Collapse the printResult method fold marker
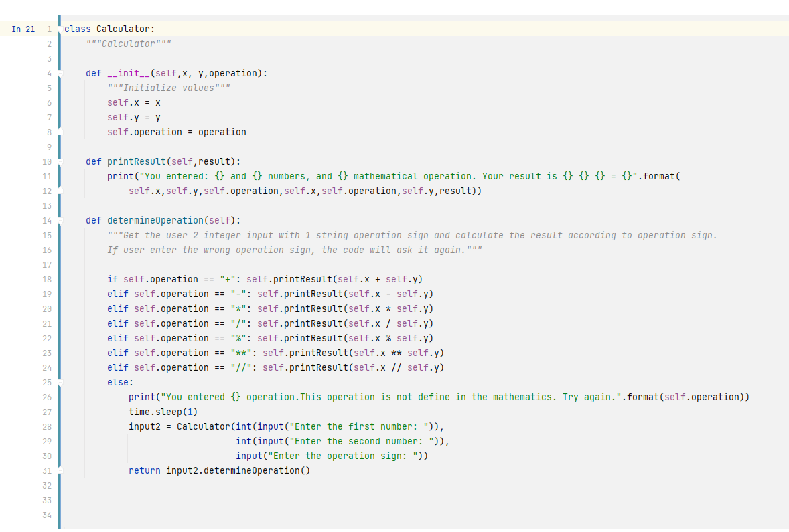The height and width of the screenshot is (532, 789). [x=60, y=162]
